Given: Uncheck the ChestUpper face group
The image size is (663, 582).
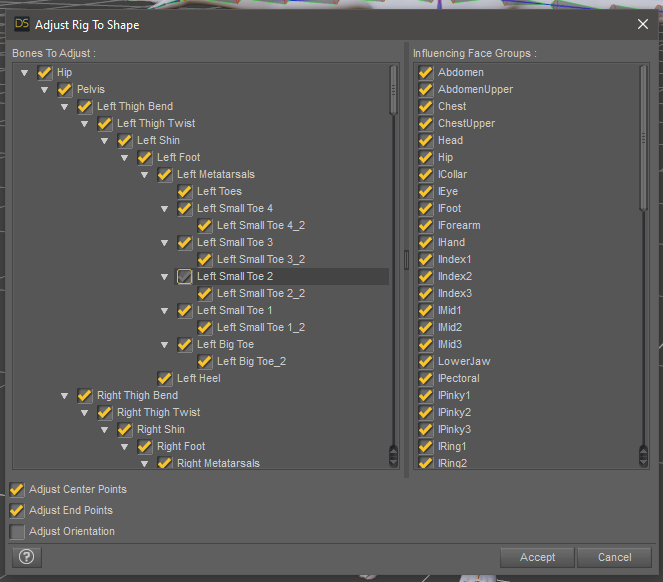Looking at the screenshot, I should 425,124.
